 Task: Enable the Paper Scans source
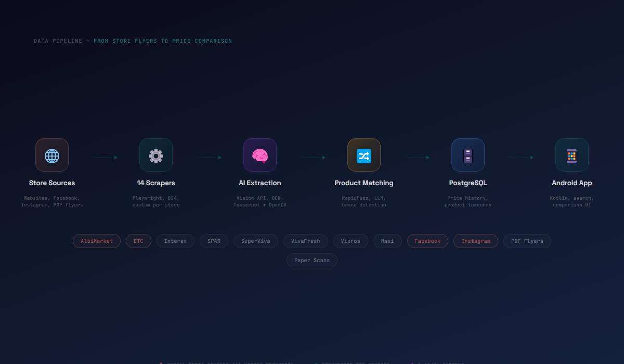click(312, 260)
